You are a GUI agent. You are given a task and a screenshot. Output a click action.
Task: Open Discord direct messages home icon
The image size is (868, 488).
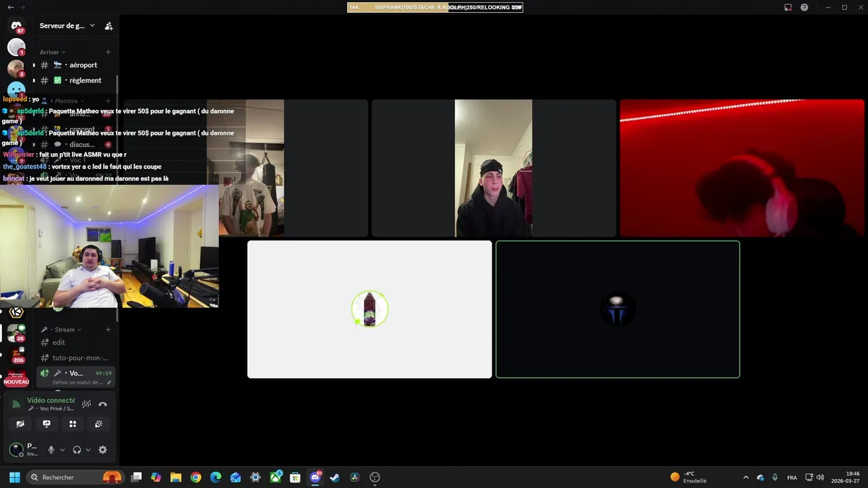click(x=16, y=26)
